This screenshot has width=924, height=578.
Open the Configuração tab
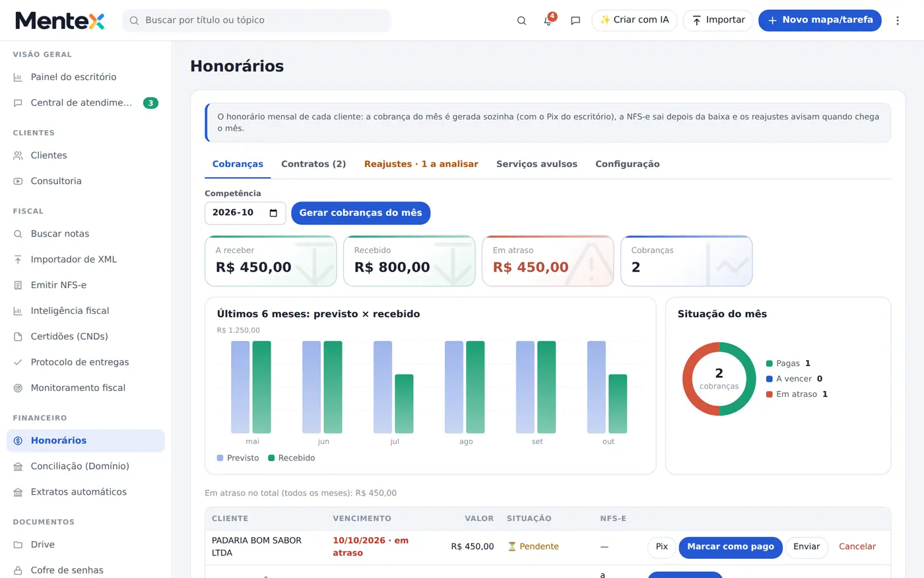628,164
